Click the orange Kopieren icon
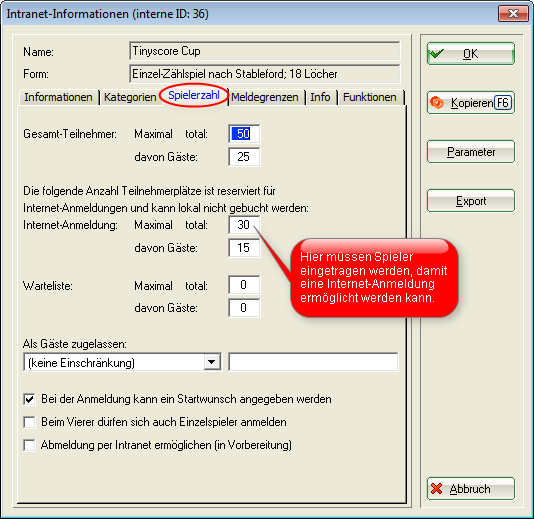This screenshot has width=534, height=519. coord(437,103)
